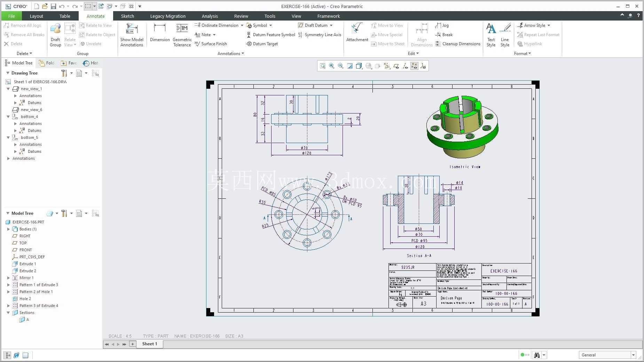Viewport: 644px width, 362px height.
Task: Switch to the Layout ribbon tab
Action: pyautogui.click(x=36, y=16)
